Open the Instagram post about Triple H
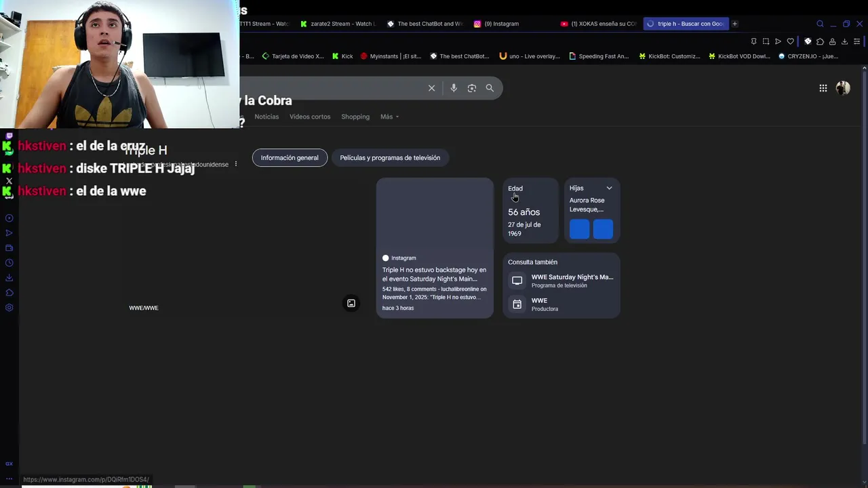This screenshot has width=868, height=488. 435,247
